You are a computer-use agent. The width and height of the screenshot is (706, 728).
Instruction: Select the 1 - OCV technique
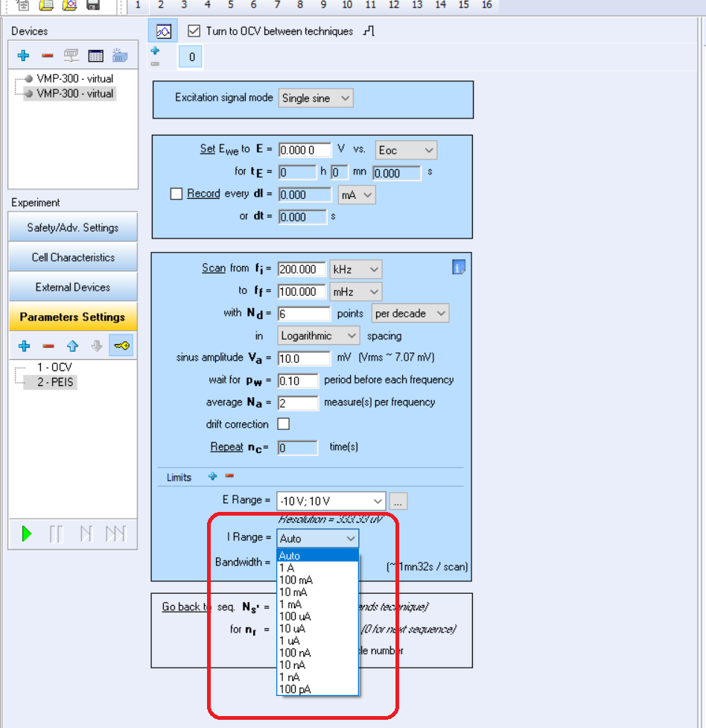[54, 367]
